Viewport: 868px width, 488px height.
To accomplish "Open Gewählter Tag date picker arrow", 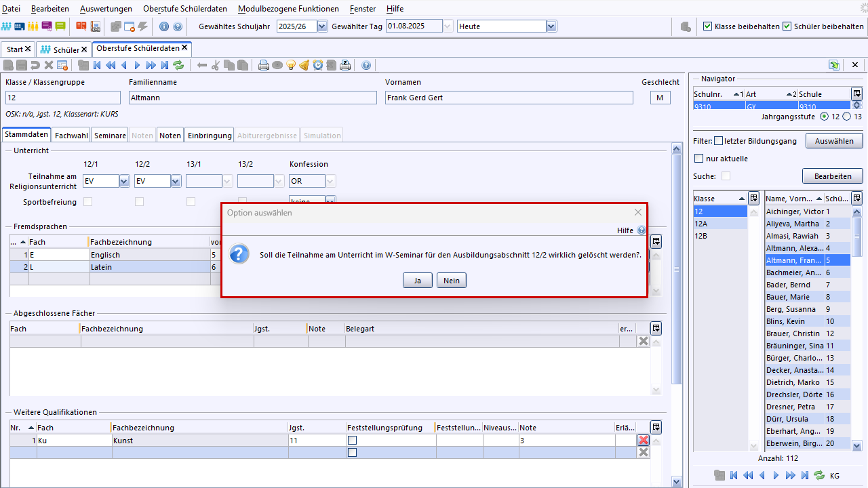I will 448,26.
